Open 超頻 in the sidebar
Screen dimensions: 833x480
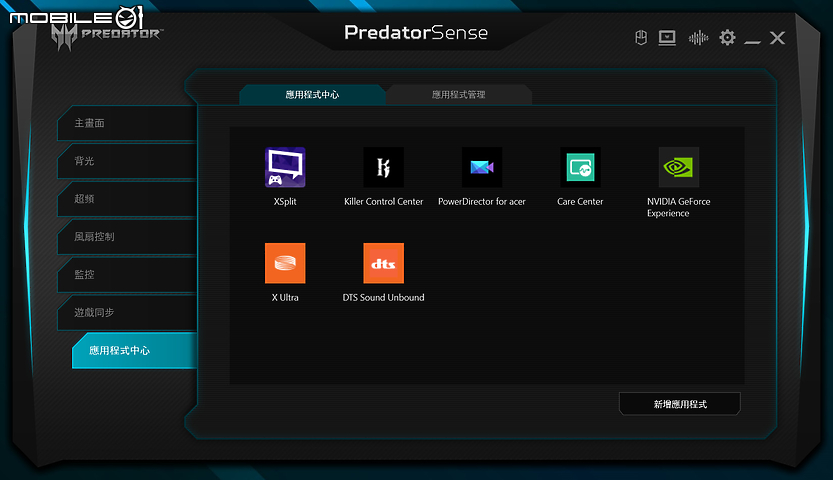128,199
